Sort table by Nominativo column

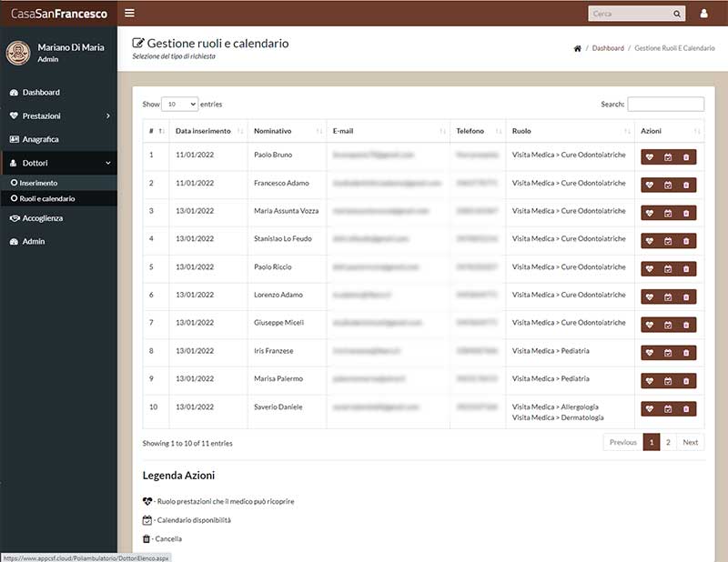(288, 131)
